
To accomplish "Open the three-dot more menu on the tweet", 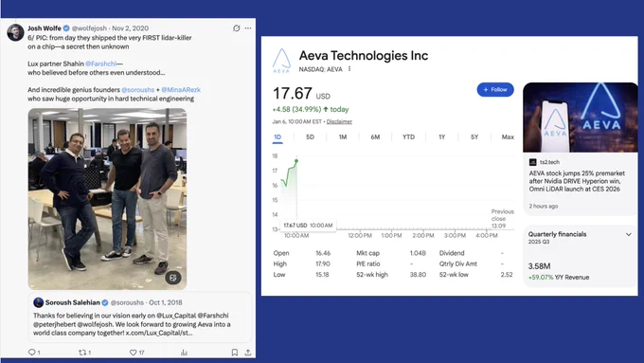I will click(248, 27).
